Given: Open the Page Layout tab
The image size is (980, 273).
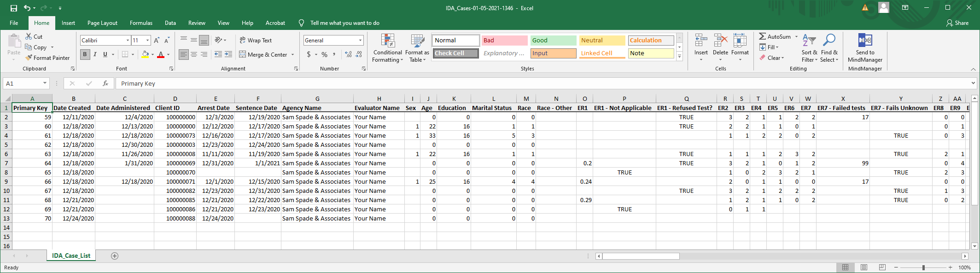Looking at the screenshot, I should pyautogui.click(x=102, y=23).
